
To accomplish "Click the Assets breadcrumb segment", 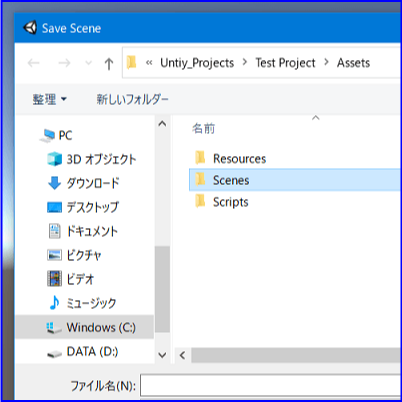I will (353, 63).
